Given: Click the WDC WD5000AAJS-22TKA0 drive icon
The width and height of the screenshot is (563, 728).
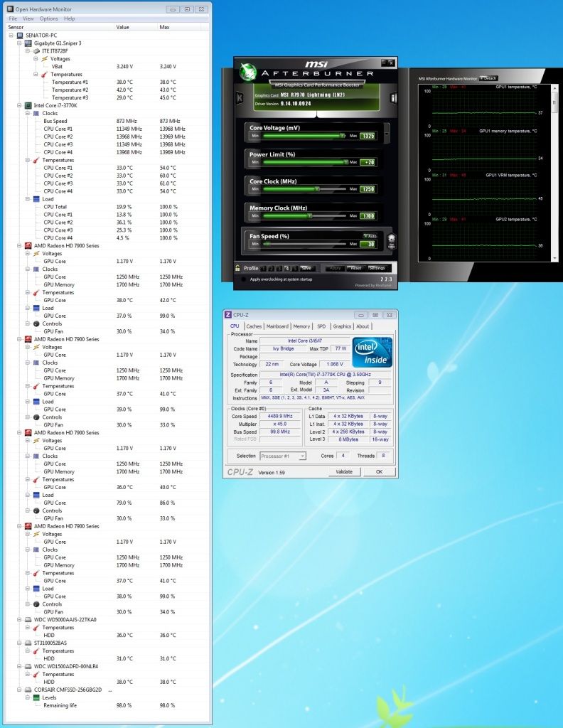Looking at the screenshot, I should tap(28, 619).
